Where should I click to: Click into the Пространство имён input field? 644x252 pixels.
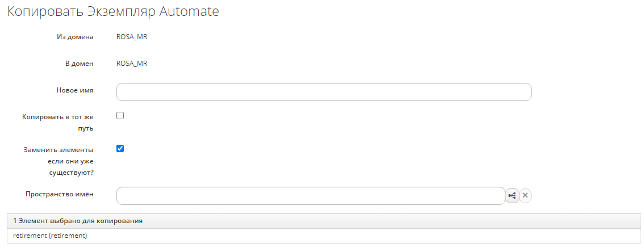click(311, 196)
